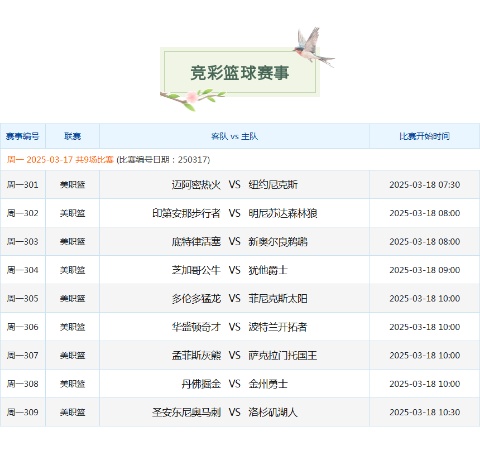Click away team 底特律活塞
Image resolution: width=480 pixels, height=451 pixels.
[x=196, y=241]
